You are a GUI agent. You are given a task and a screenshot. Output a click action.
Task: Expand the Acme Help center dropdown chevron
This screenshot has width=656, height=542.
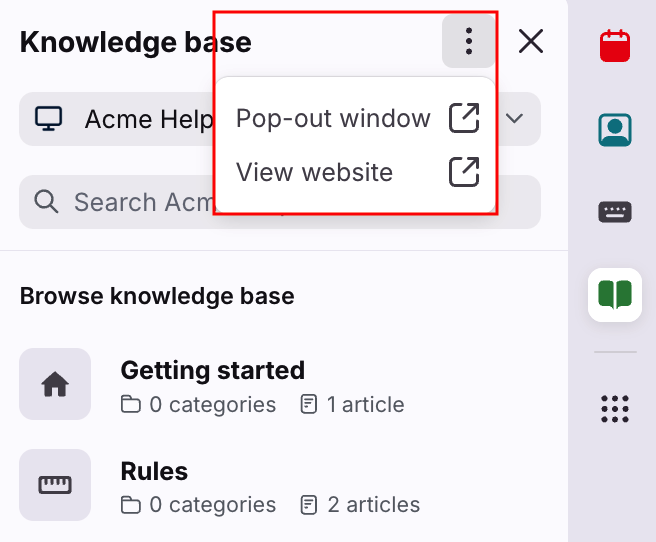[x=515, y=119]
